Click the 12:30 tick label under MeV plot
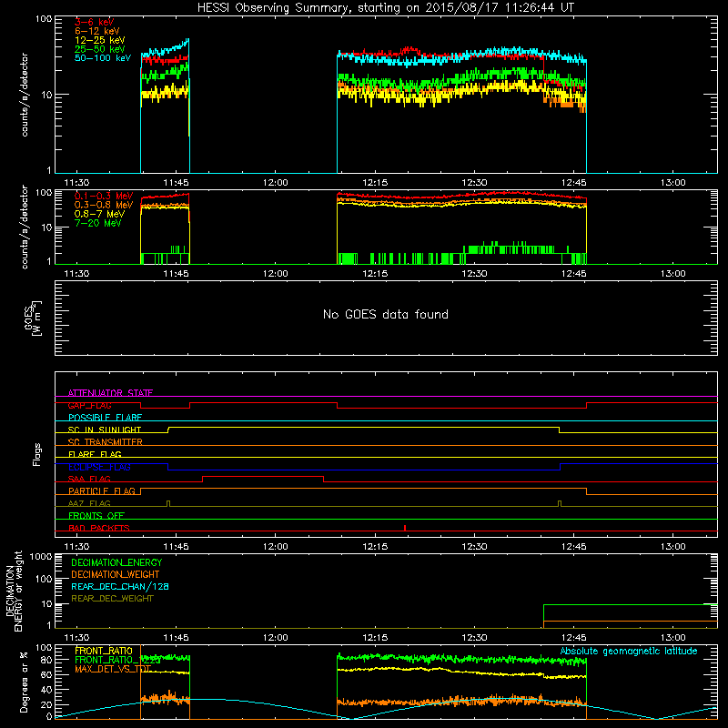 pyautogui.click(x=474, y=274)
